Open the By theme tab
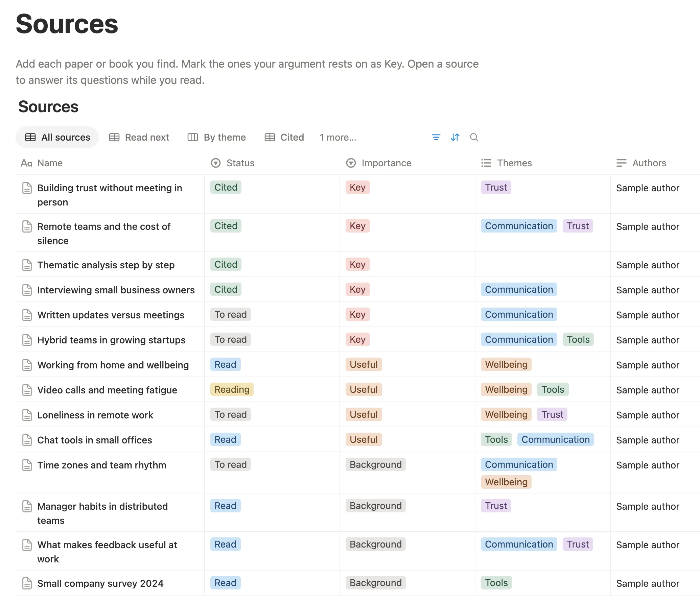Screen dimensions: 700x605 pos(217,137)
